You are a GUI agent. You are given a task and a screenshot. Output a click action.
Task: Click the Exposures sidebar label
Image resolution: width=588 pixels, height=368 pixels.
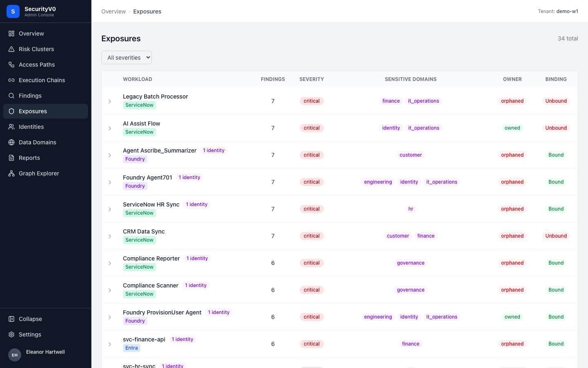(33, 111)
